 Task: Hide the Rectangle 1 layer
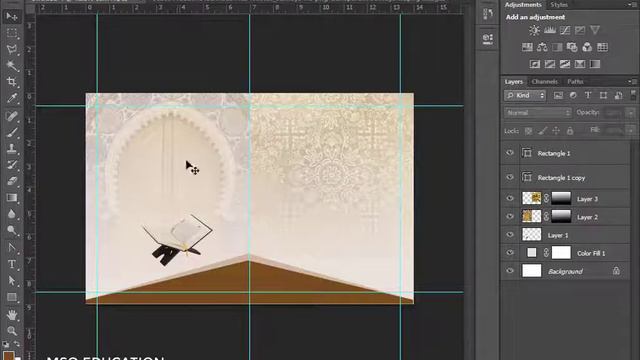[510, 153]
